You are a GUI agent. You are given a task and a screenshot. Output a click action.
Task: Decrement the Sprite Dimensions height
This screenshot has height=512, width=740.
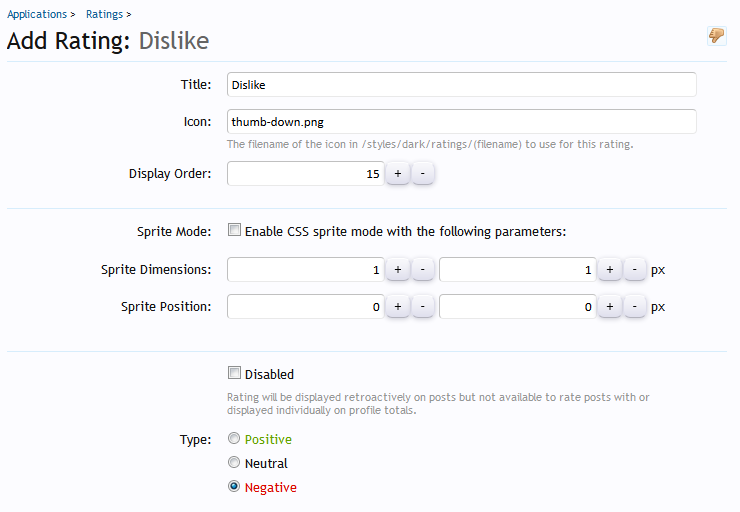coord(634,270)
